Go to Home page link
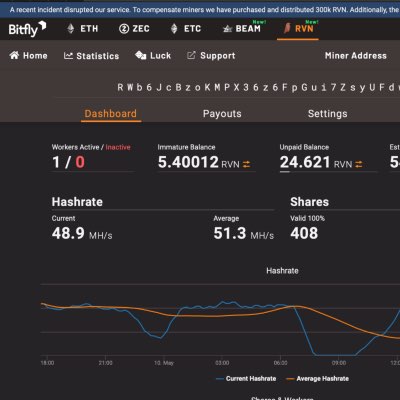400x400 pixels. tap(28, 55)
